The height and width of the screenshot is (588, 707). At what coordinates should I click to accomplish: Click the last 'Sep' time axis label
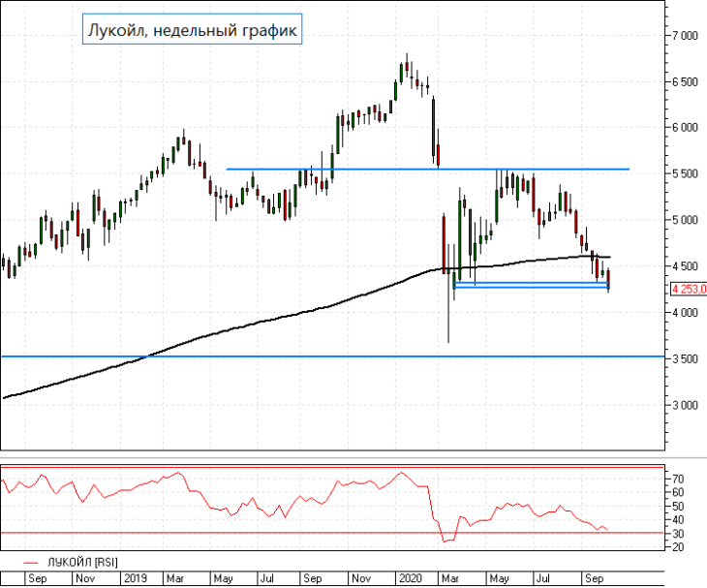point(594,578)
